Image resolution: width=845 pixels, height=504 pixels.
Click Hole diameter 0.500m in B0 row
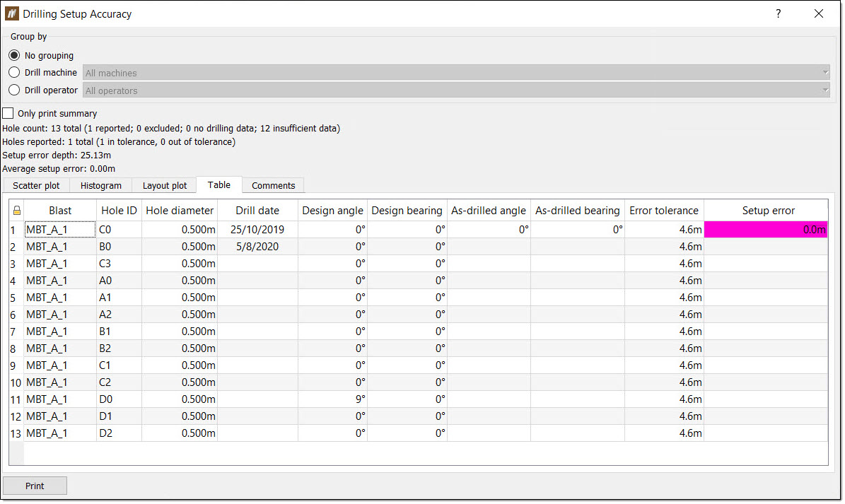(x=180, y=247)
